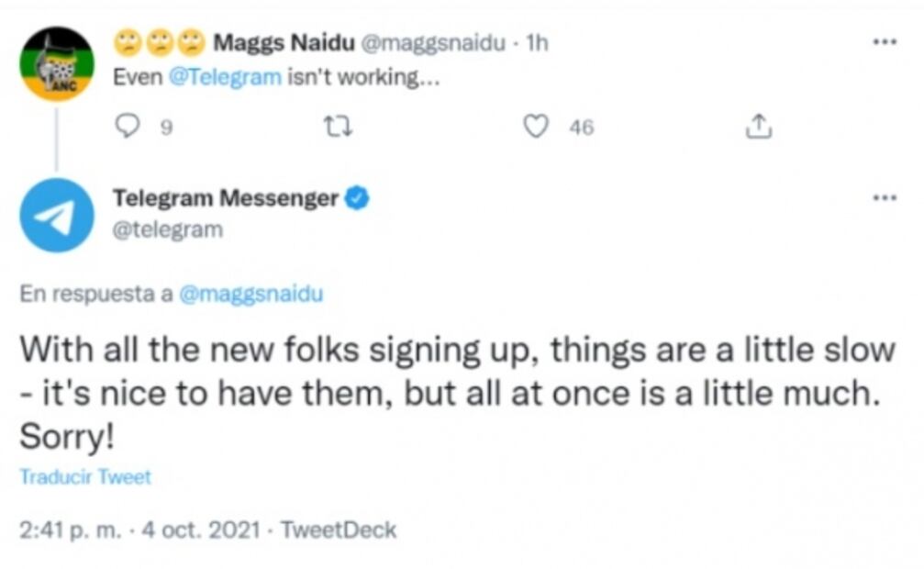
Task: Click the @telegram handle below the name
Action: click(x=167, y=229)
